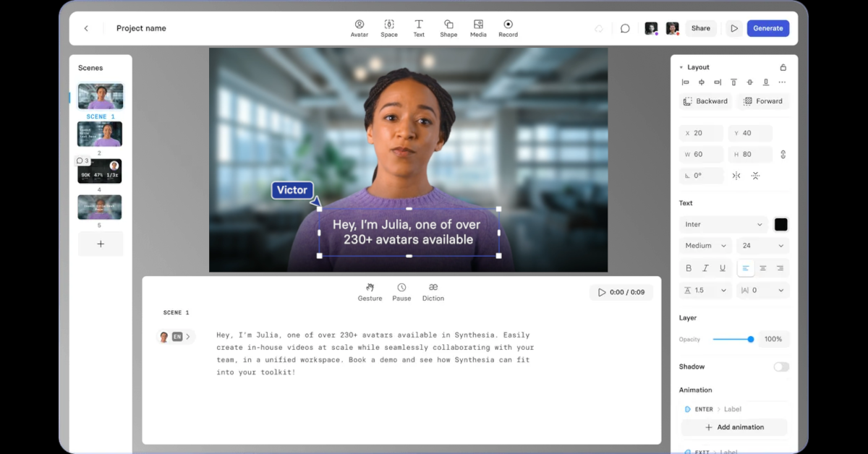The height and width of the screenshot is (454, 868).
Task: Enable the Shadow switch
Action: pyautogui.click(x=781, y=367)
